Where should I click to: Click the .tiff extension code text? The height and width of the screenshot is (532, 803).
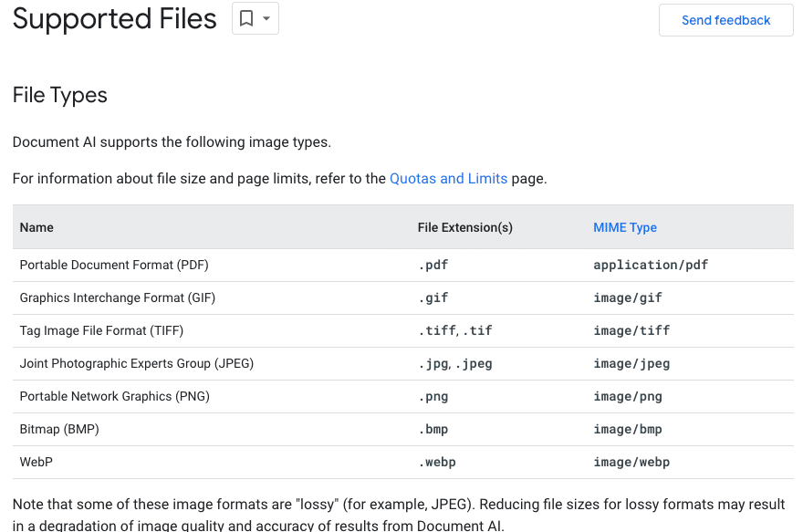coord(437,330)
